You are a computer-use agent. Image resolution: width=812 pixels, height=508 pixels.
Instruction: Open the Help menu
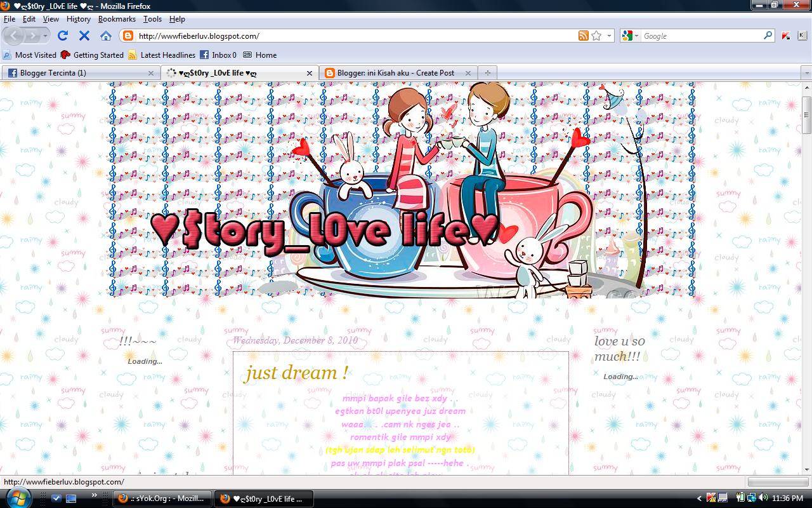[x=177, y=19]
